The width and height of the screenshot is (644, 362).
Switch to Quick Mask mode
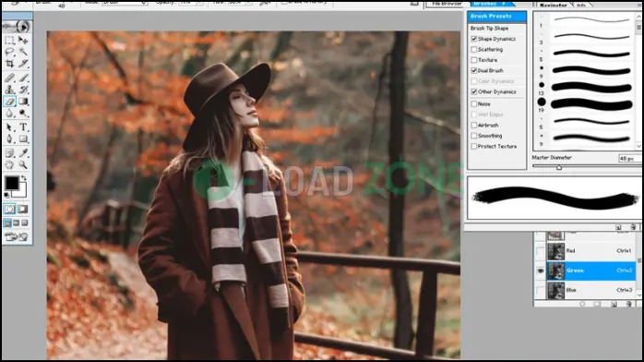pos(22,209)
